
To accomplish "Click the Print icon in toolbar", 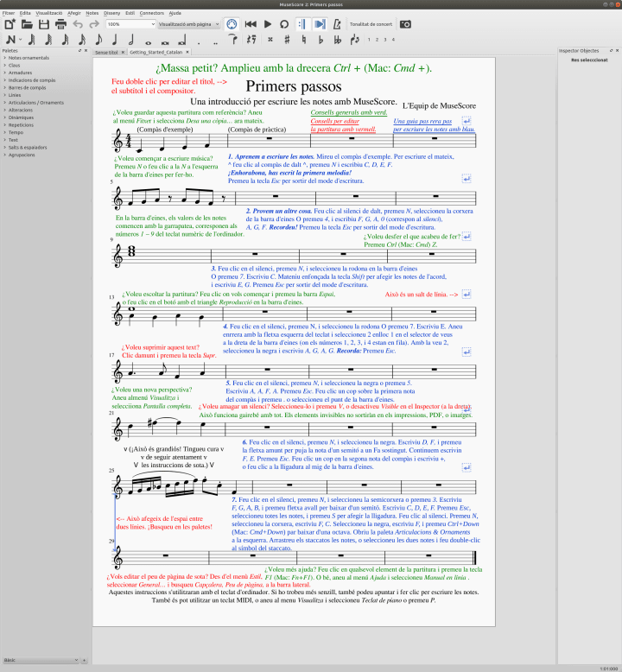I will (60, 24).
